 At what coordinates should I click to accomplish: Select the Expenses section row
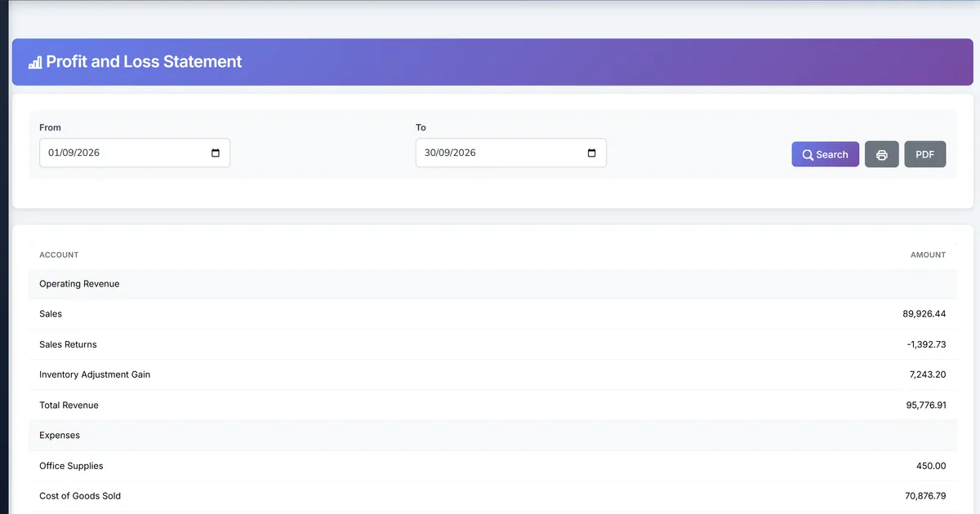pyautogui.click(x=492, y=436)
